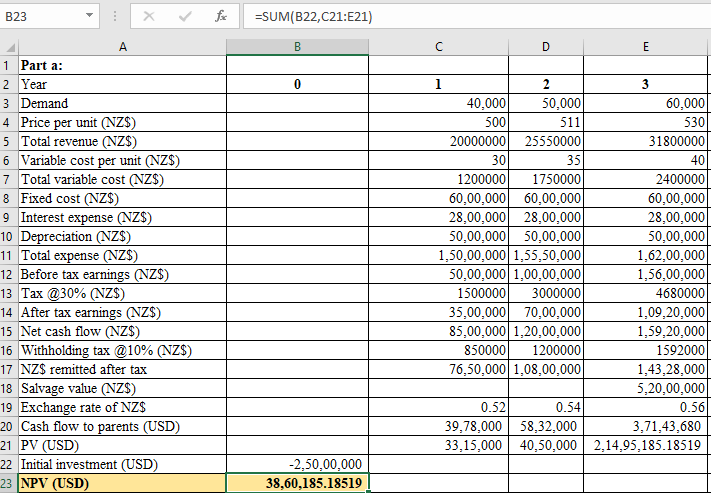Click the Select All corner triangle

click(9, 47)
